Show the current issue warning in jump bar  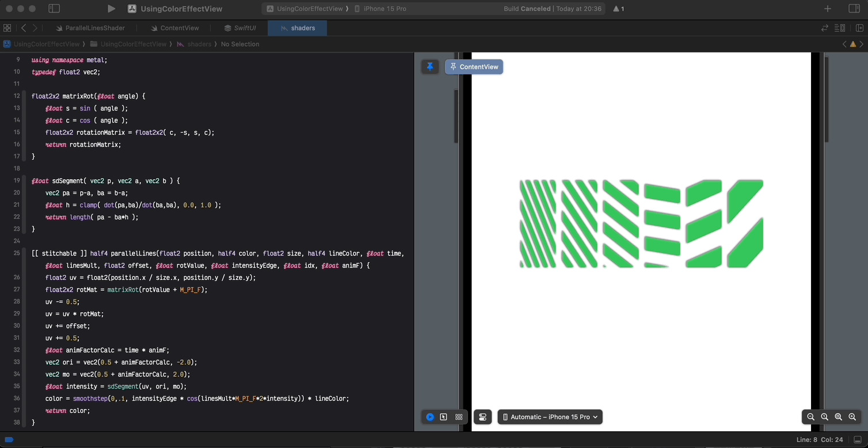[853, 44]
